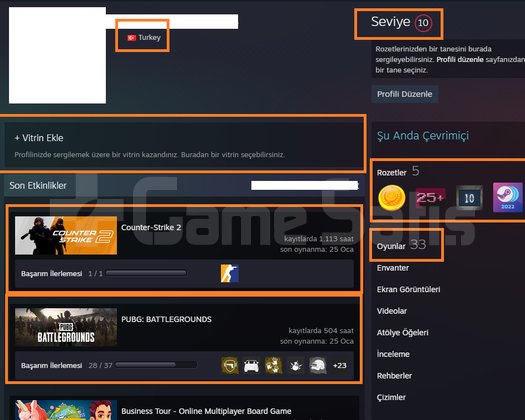Open the first PUBG achievement icon (gun)
The width and height of the screenshot is (525, 420).
coord(230,365)
